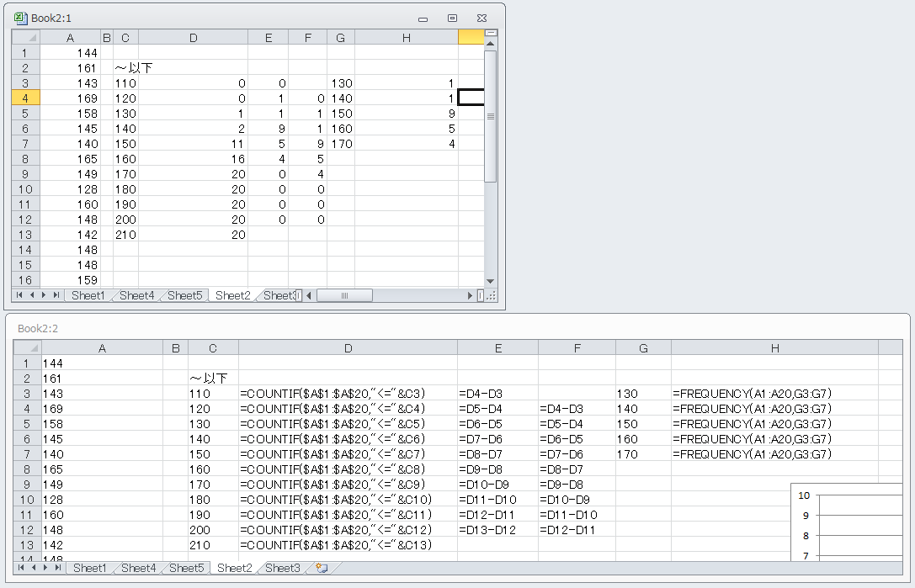The width and height of the screenshot is (915, 588).
Task: Click Select All corner in Book2:2 grid
Action: point(28,347)
